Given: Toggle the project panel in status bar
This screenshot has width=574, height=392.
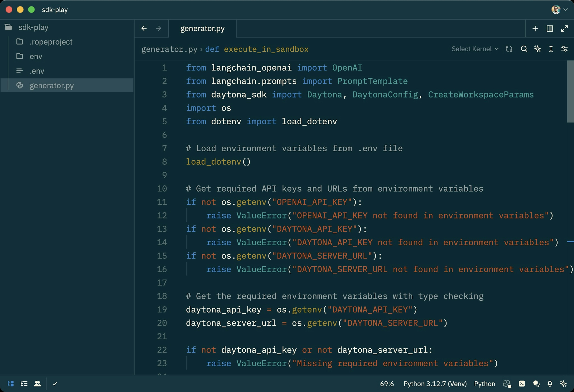Looking at the screenshot, I should coord(11,384).
